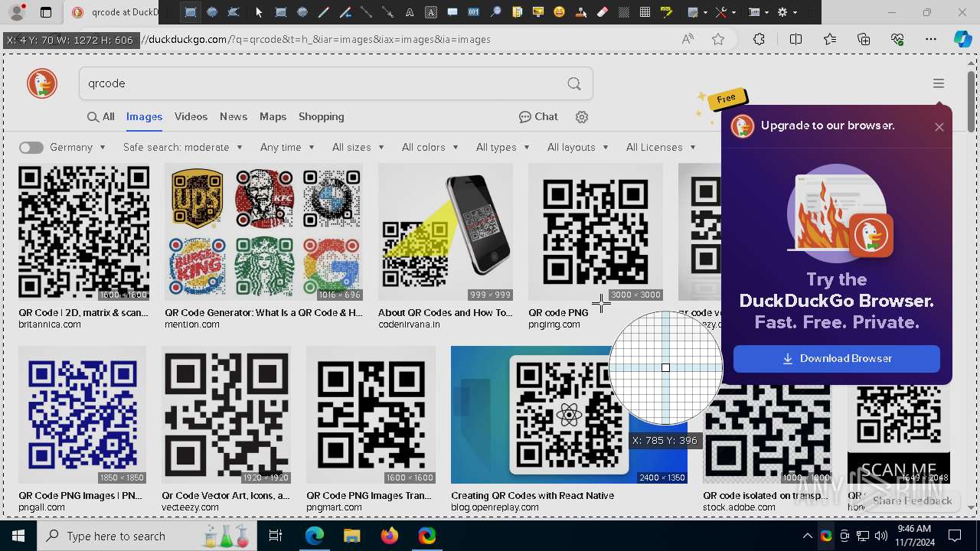Select the freeform region capture tool

(x=233, y=12)
